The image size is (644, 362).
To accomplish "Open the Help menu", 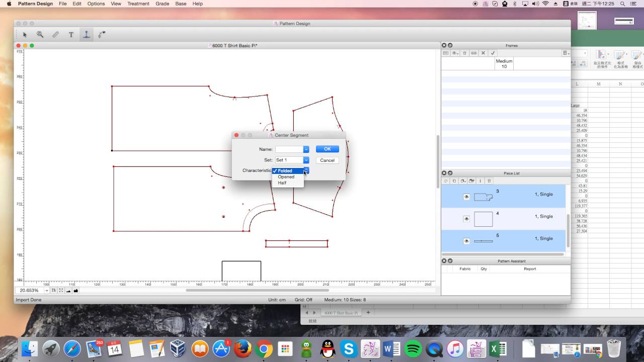I will pyautogui.click(x=198, y=4).
